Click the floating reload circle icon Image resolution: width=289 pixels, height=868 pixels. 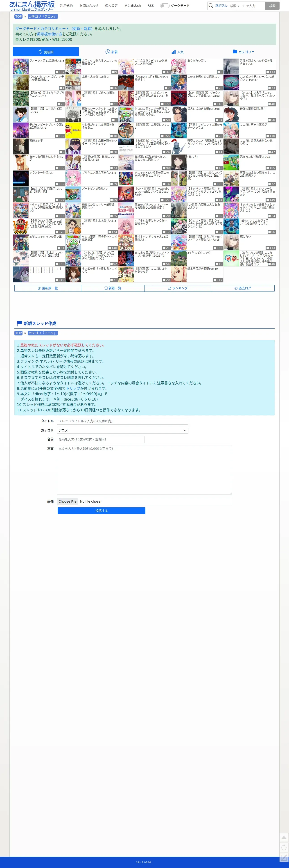point(284,847)
